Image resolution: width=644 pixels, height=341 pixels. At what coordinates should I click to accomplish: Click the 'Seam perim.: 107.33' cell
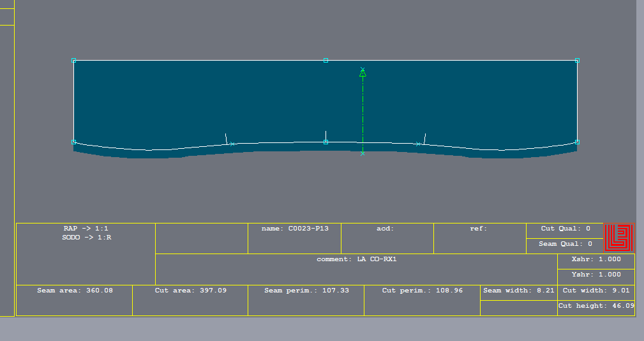point(306,300)
